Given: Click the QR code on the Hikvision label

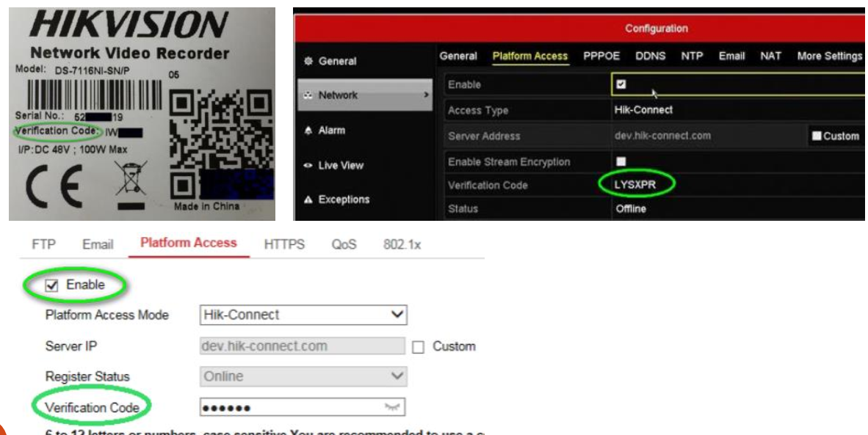Looking at the screenshot, I should point(222,145).
